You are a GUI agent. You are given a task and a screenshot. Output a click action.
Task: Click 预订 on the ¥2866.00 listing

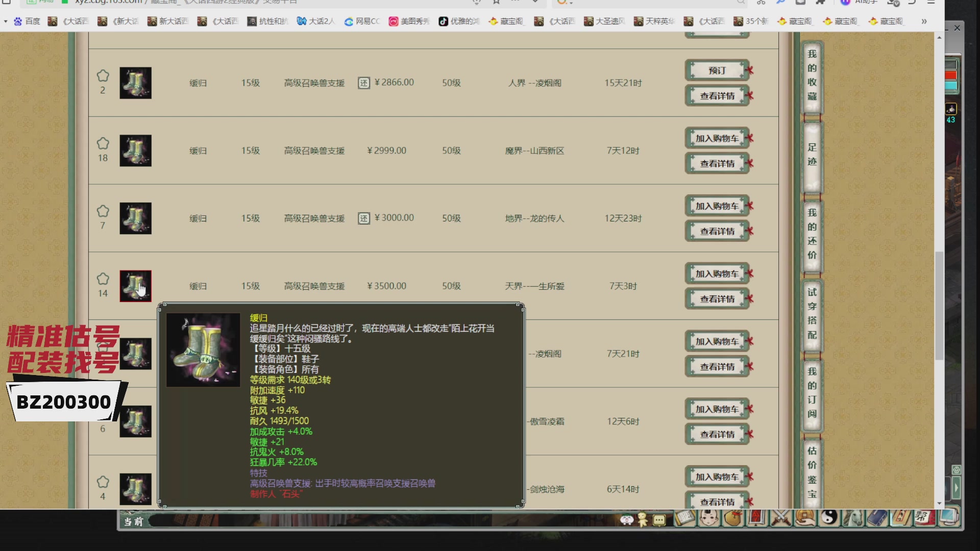(717, 70)
